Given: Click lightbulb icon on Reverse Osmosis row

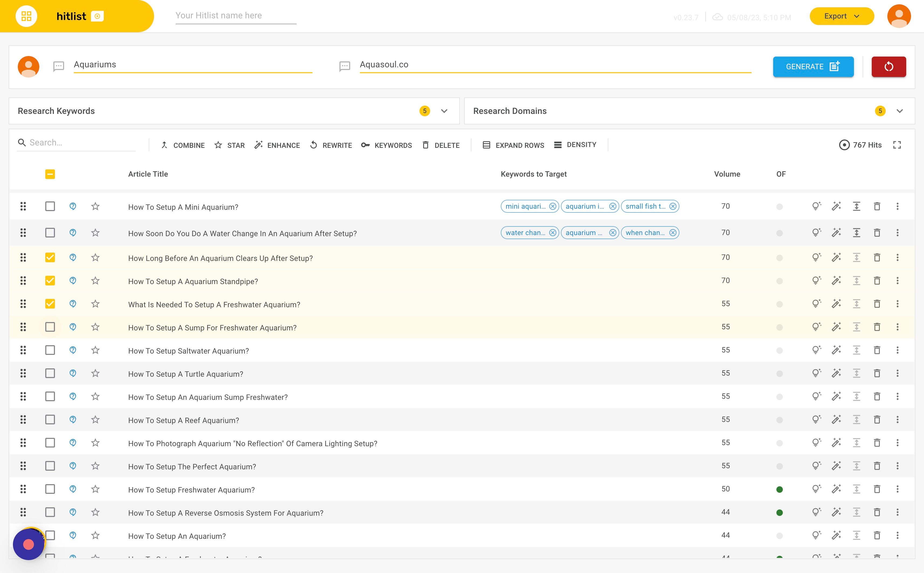Looking at the screenshot, I should point(816,512).
